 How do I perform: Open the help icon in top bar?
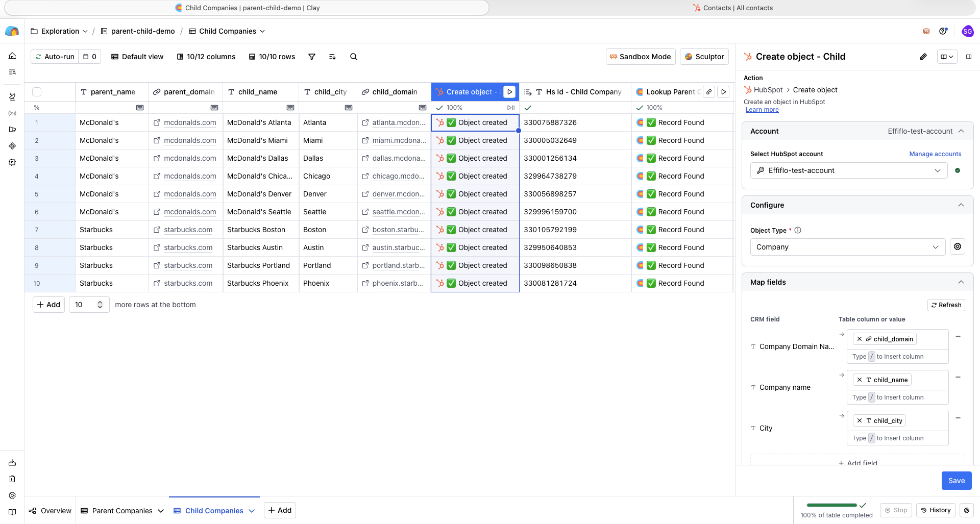pos(943,31)
